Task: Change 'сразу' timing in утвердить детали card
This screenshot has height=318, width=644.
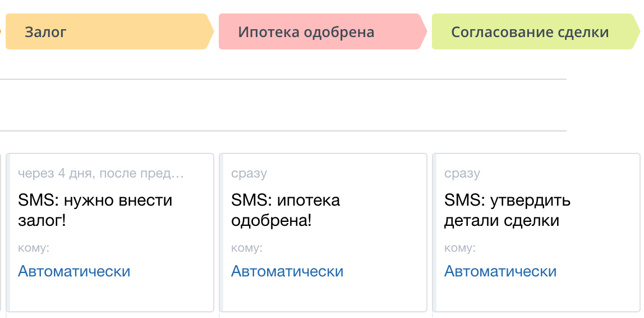Action: pyautogui.click(x=462, y=174)
